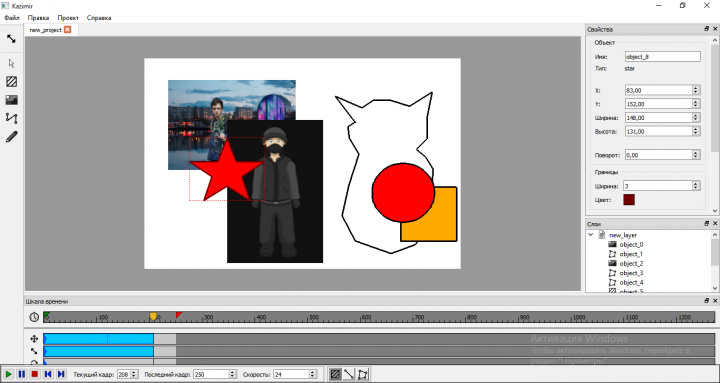Select object_4 in the layers tree
Image resolution: width=720 pixels, height=383 pixels.
631,282
